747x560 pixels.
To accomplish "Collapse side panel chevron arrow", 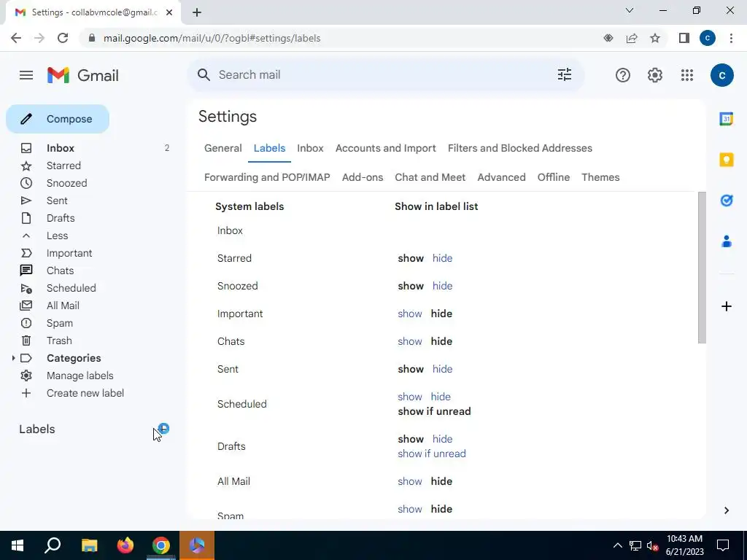I will click(726, 510).
